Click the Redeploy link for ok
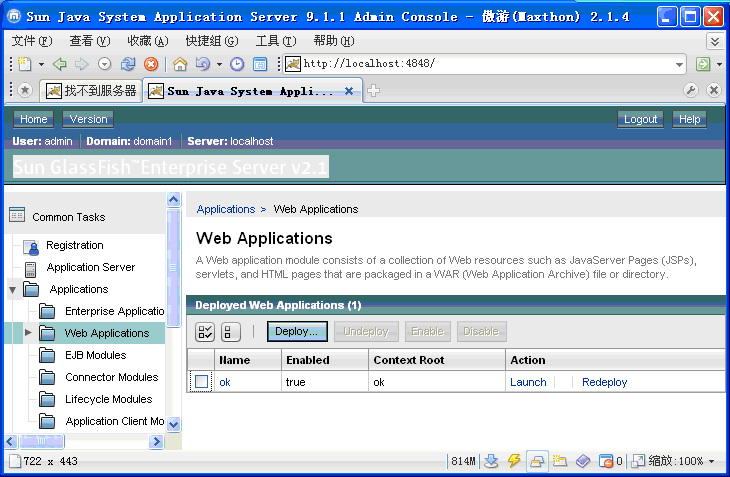Viewport: 730px width, 477px height. pos(604,382)
